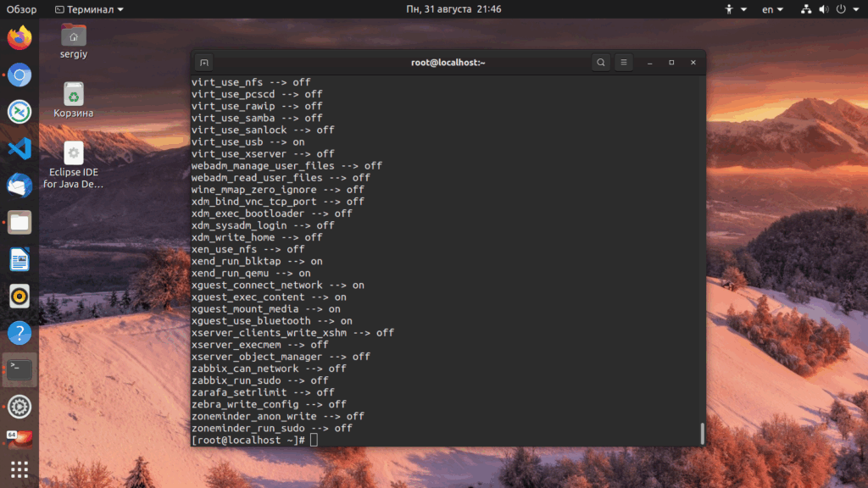Screen dimensions: 868x488
Task: Open the date and time calendar menu
Action: pos(453,9)
